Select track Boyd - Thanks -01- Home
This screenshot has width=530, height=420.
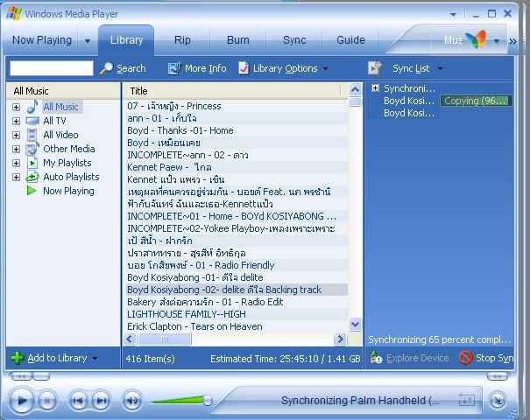pos(236,130)
